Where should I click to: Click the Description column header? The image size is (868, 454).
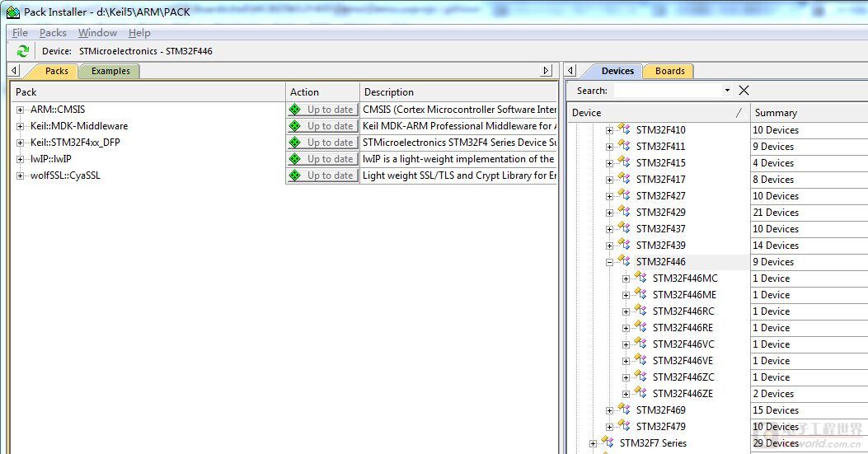pyautogui.click(x=459, y=92)
